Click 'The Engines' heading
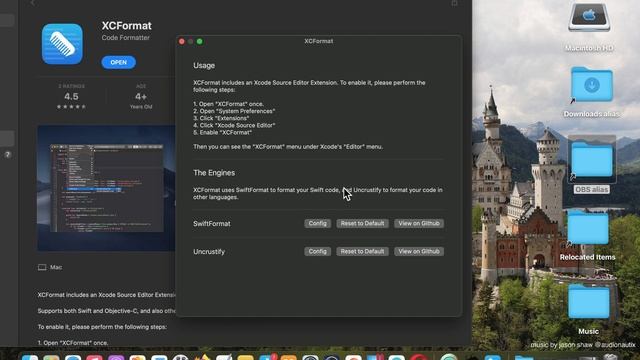 214,173
